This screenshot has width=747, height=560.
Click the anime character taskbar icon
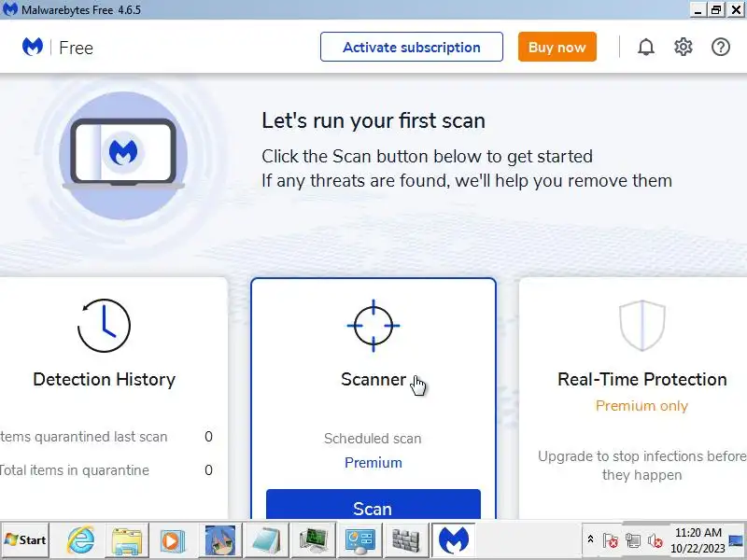pyautogui.click(x=219, y=540)
